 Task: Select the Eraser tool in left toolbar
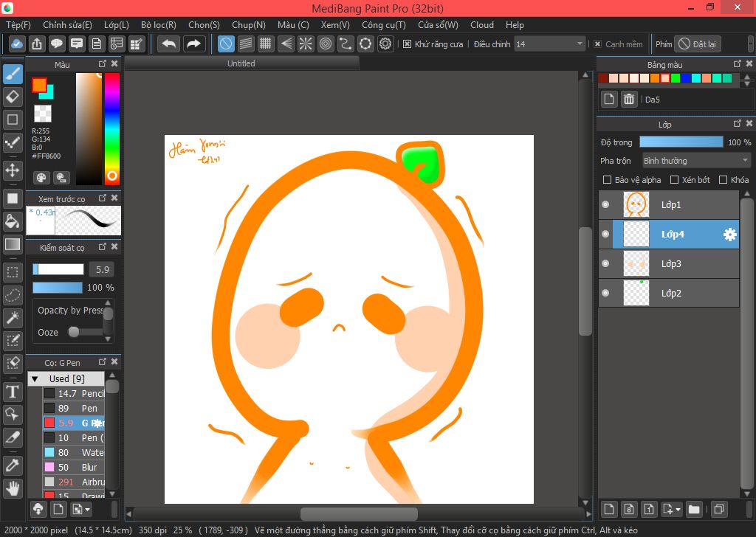13,97
